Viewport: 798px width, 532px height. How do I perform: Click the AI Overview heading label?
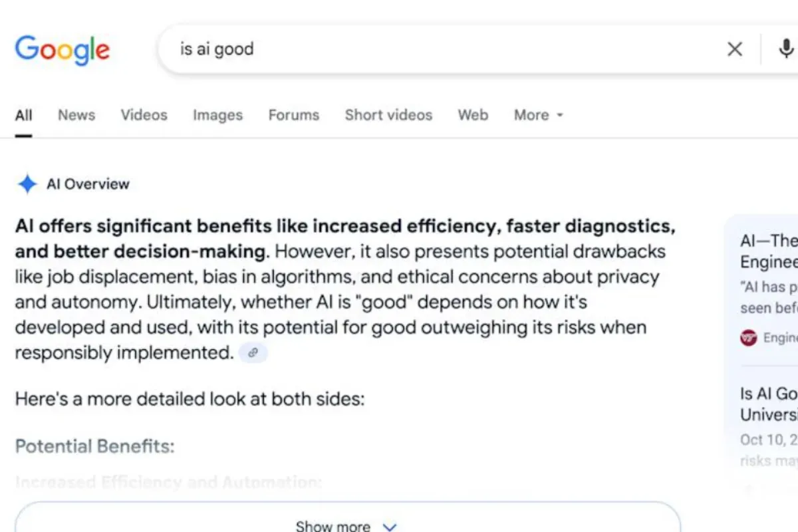88,184
